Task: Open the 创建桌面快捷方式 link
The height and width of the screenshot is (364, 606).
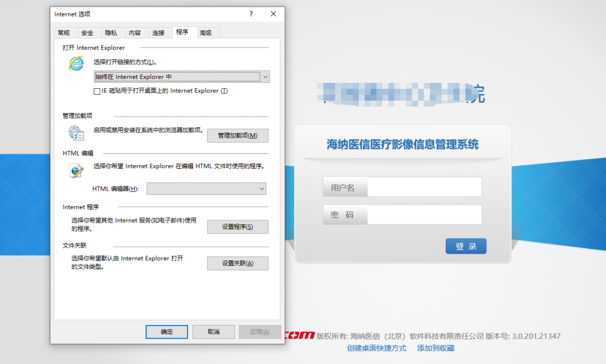Action: [x=376, y=348]
